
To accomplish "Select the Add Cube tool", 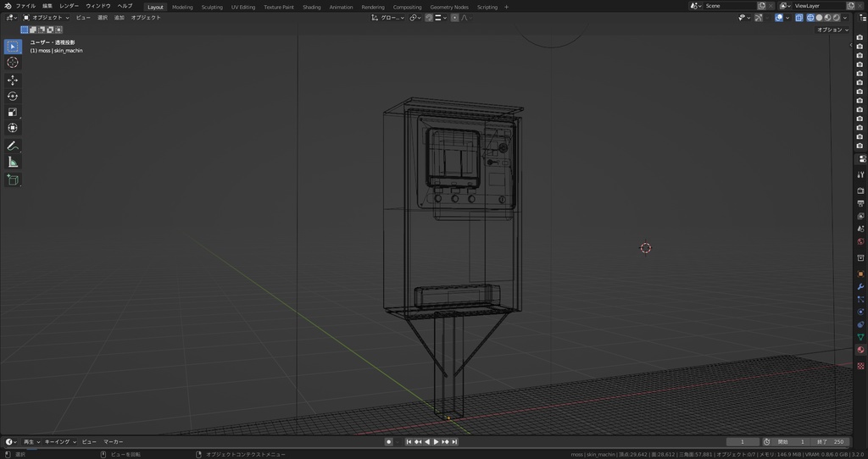I will 13,180.
